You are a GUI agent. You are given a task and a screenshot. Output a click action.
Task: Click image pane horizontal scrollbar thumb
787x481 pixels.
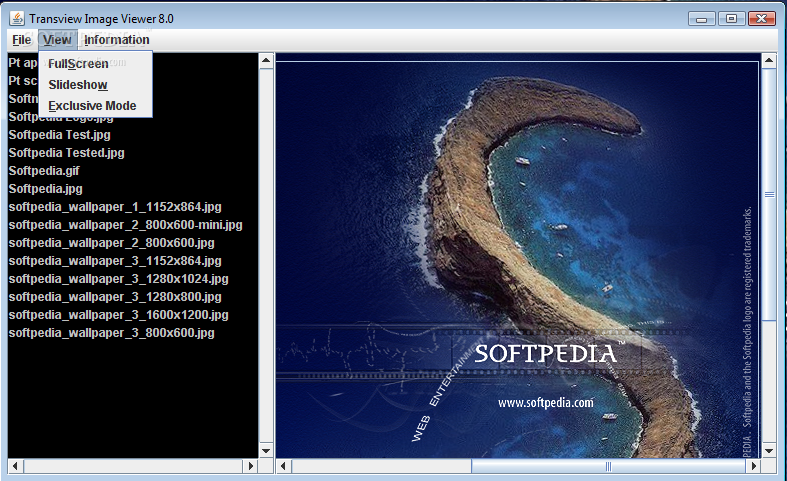(x=608, y=466)
